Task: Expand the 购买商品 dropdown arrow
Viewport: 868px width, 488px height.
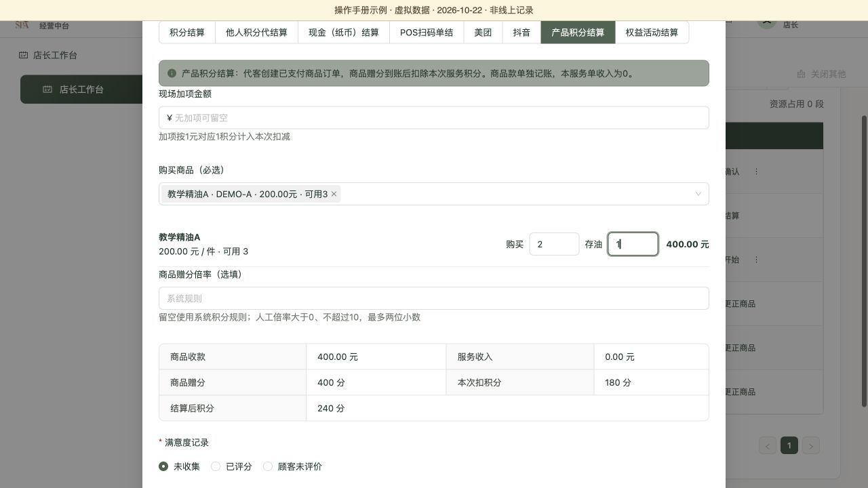Action: point(698,194)
